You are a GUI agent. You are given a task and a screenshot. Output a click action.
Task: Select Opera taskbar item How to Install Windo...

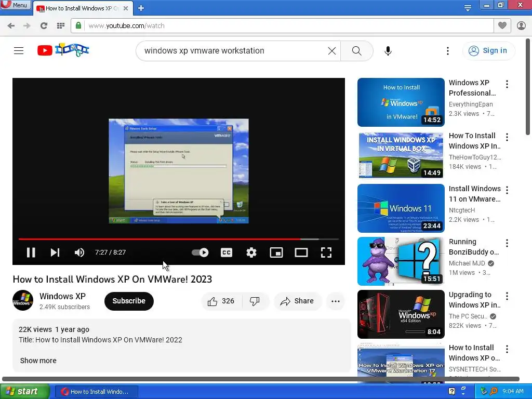(x=96, y=392)
